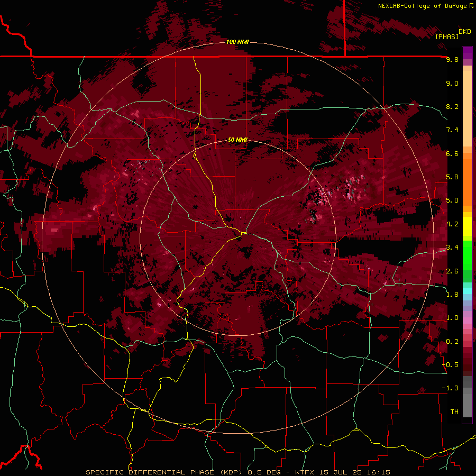Click the 3.4 scale value
476x476 pixels.
452,248
